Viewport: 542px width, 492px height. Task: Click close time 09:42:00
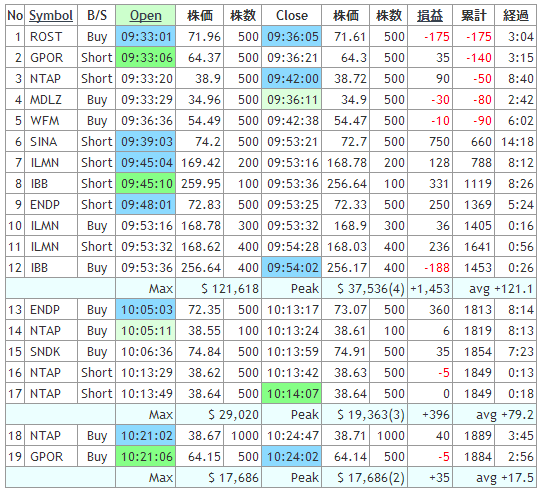[x=292, y=79]
